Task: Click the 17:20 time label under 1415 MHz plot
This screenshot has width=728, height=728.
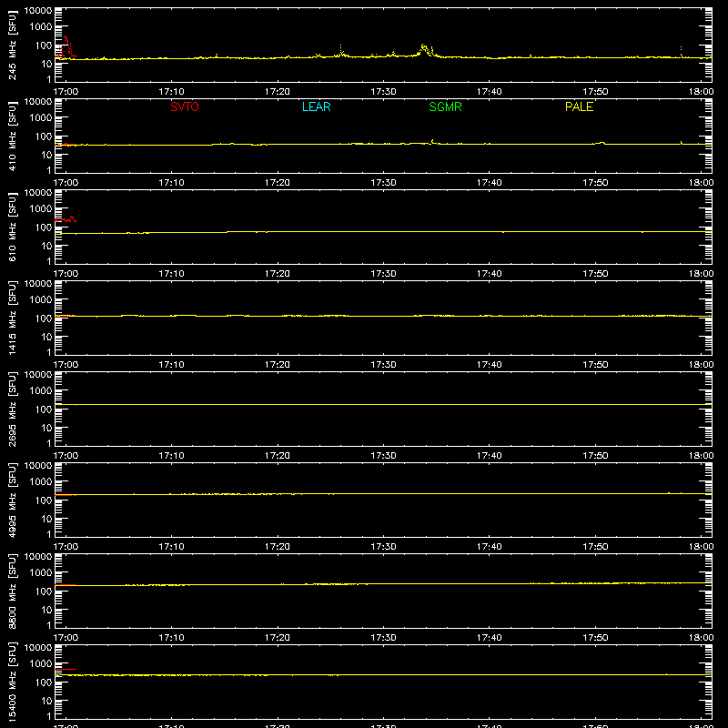Action: 278,365
